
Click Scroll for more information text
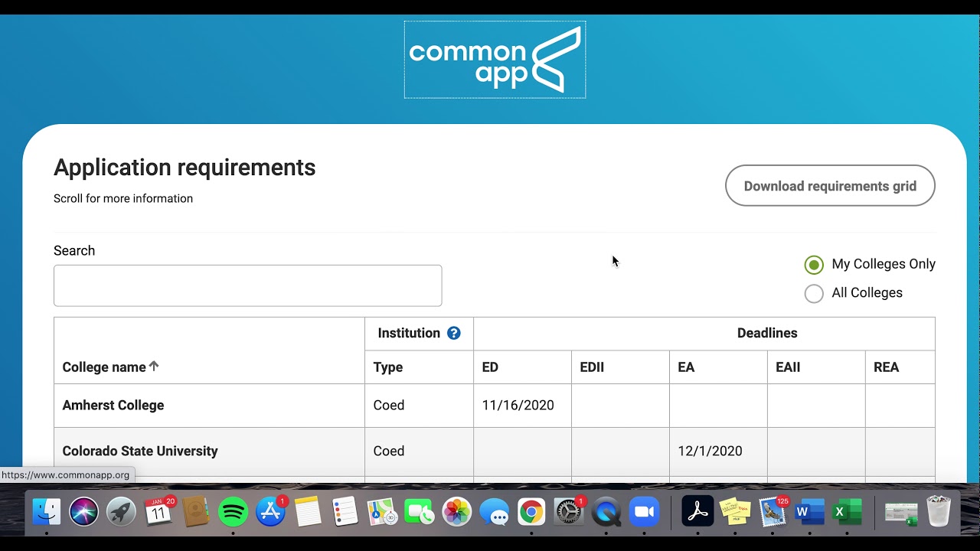(x=123, y=198)
